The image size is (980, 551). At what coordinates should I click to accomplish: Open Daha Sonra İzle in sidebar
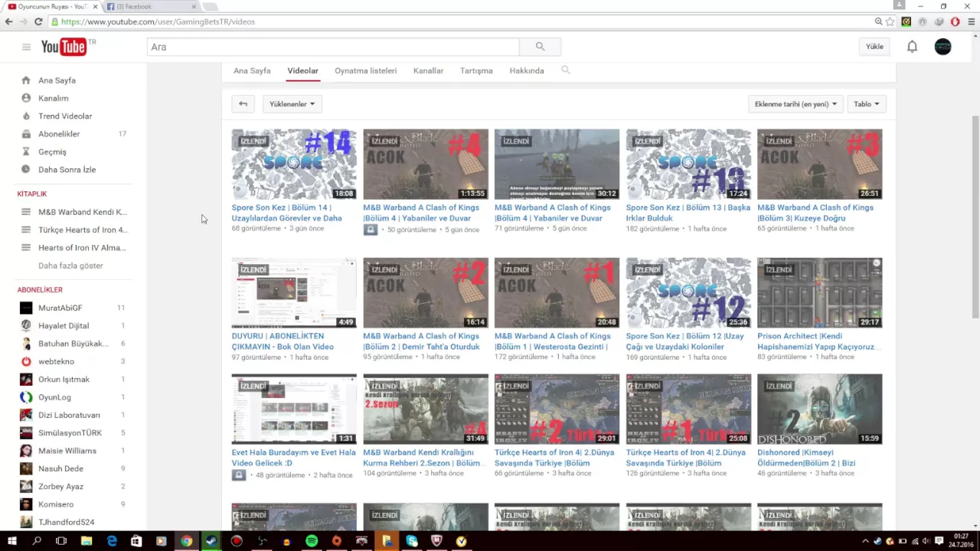point(67,170)
